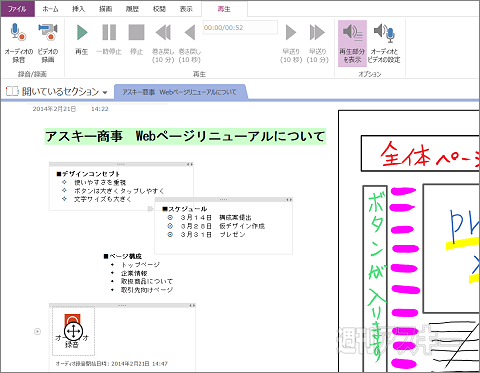Click the page title アスキー商事 Webページリニューアルについて
The image size is (480, 373).
(185, 136)
